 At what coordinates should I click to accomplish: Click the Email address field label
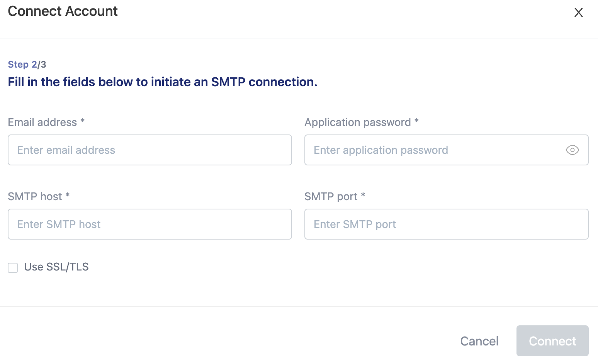click(x=42, y=122)
